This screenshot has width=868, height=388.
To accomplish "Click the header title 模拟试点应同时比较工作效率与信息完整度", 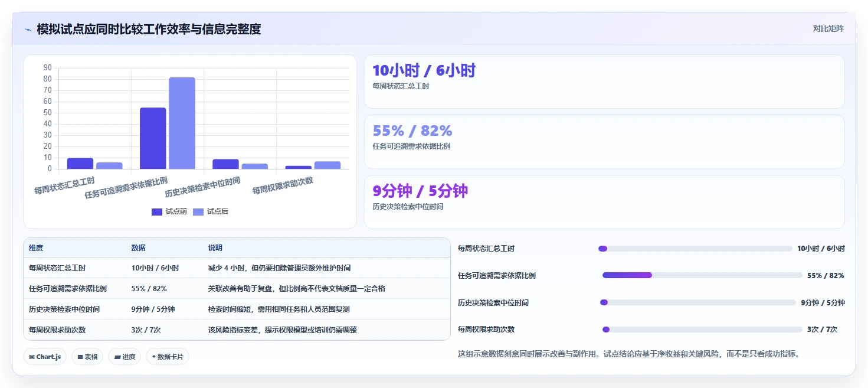I will [x=149, y=29].
